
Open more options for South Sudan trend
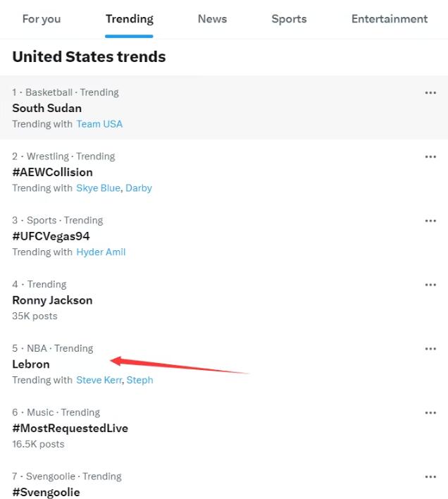coord(430,92)
